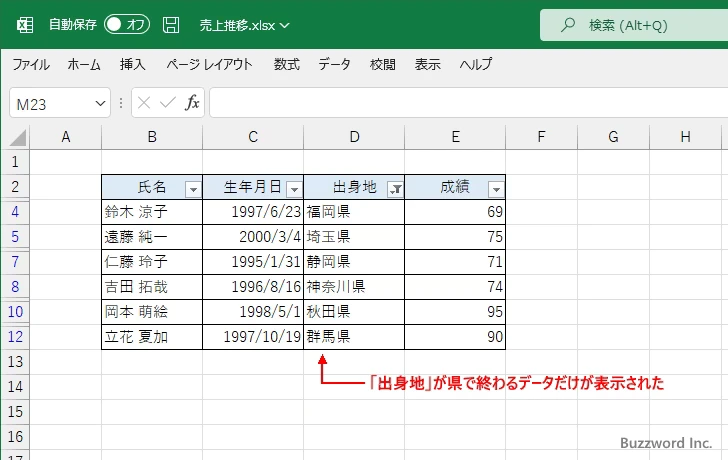
Task: Select column H header
Action: tap(685, 137)
